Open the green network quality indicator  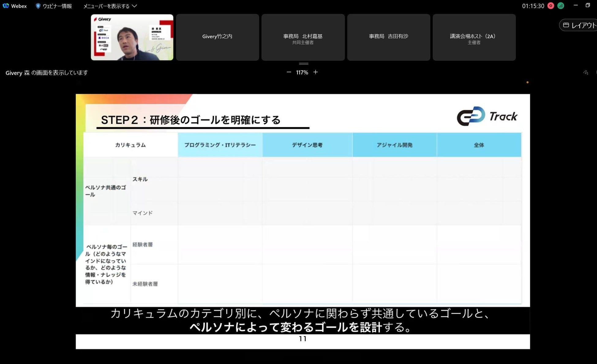click(561, 6)
